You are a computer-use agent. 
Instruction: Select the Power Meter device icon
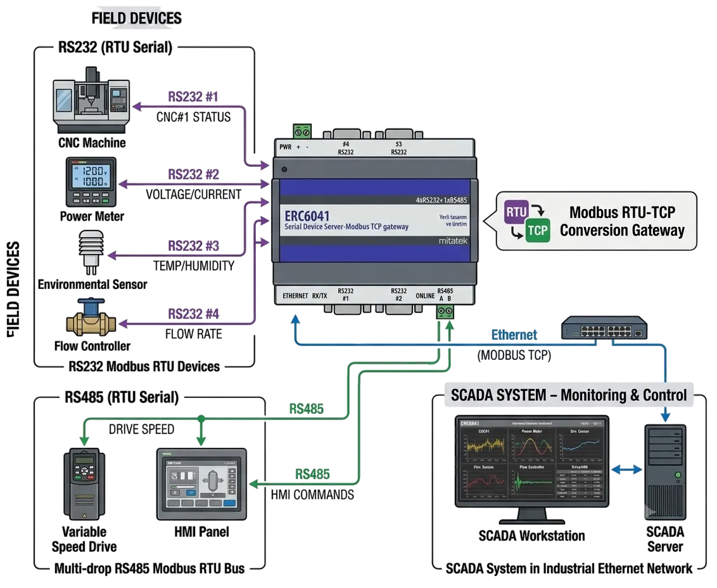(91, 182)
